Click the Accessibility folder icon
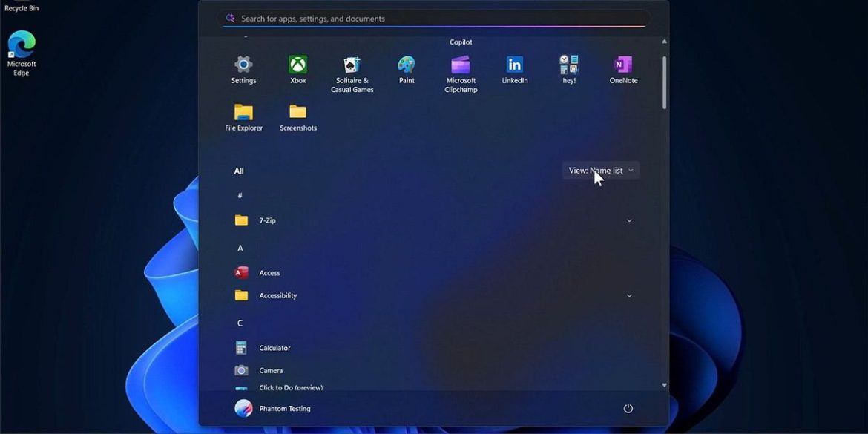 coord(241,295)
